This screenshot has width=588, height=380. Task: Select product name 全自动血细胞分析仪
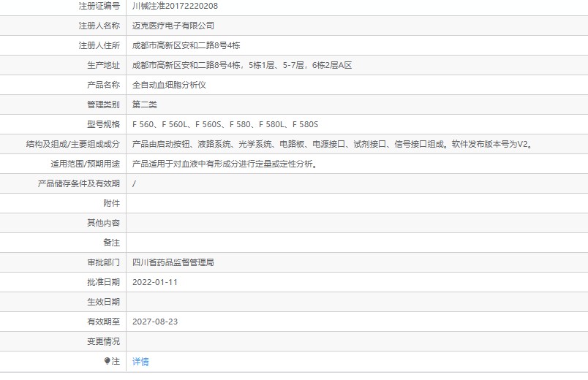pos(169,85)
